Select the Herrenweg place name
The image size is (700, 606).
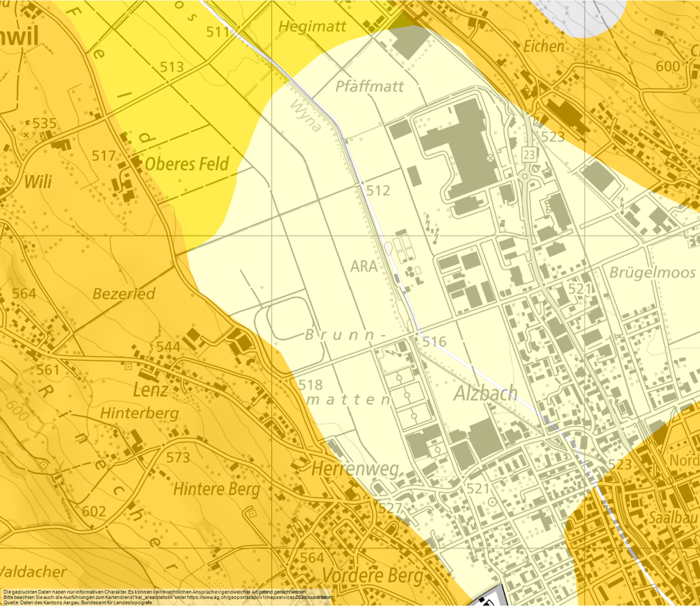355,469
